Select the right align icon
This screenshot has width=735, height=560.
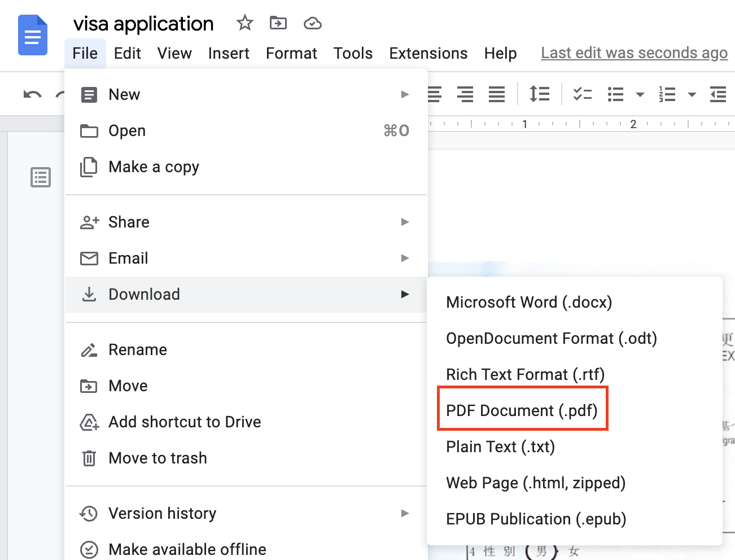tap(465, 94)
